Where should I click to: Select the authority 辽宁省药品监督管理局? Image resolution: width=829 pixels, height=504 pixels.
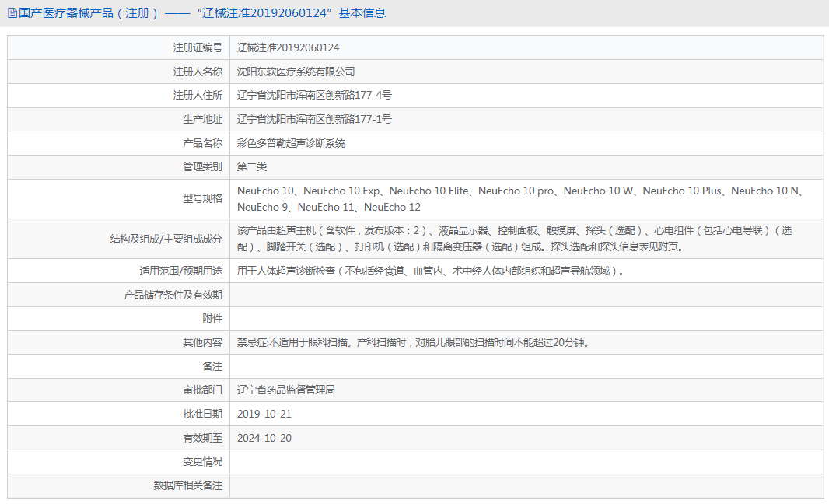[x=286, y=390]
